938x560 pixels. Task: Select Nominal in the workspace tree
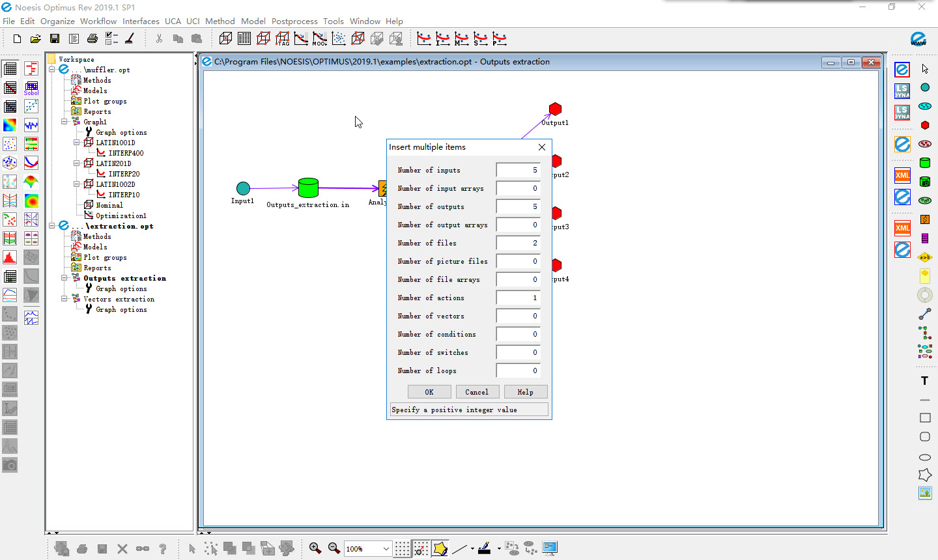click(x=109, y=205)
